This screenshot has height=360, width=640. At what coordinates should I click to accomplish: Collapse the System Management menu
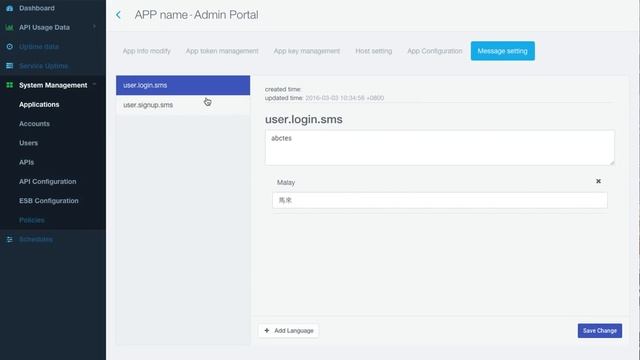[53, 85]
